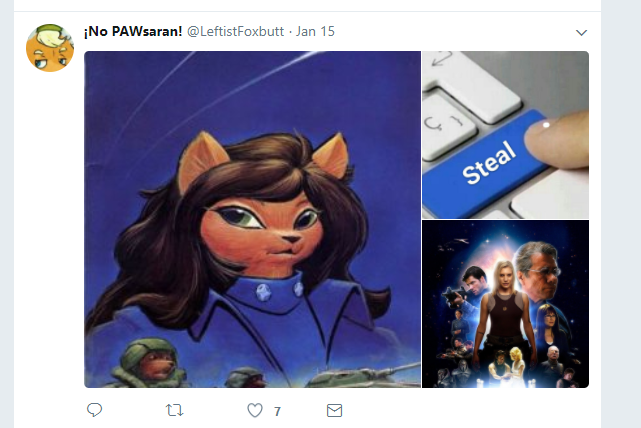Reply to the tweet via speech bubble icon
The image size is (641, 428).
click(94, 410)
